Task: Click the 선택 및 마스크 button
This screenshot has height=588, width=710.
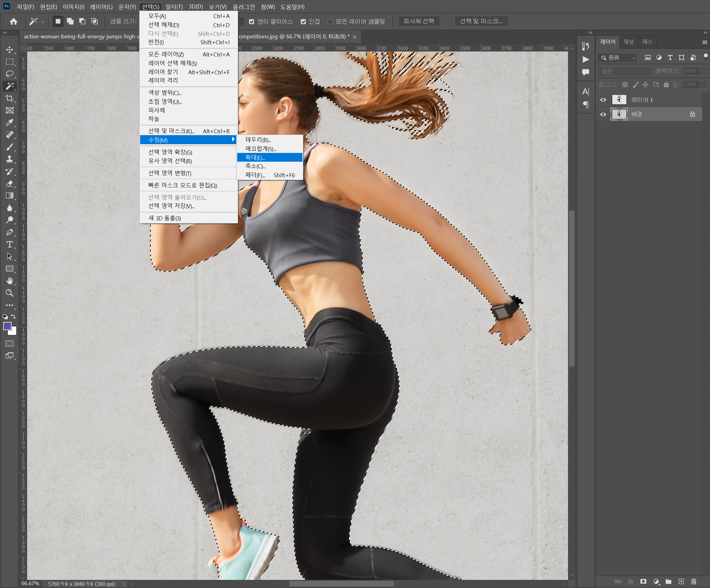Action: tap(481, 21)
